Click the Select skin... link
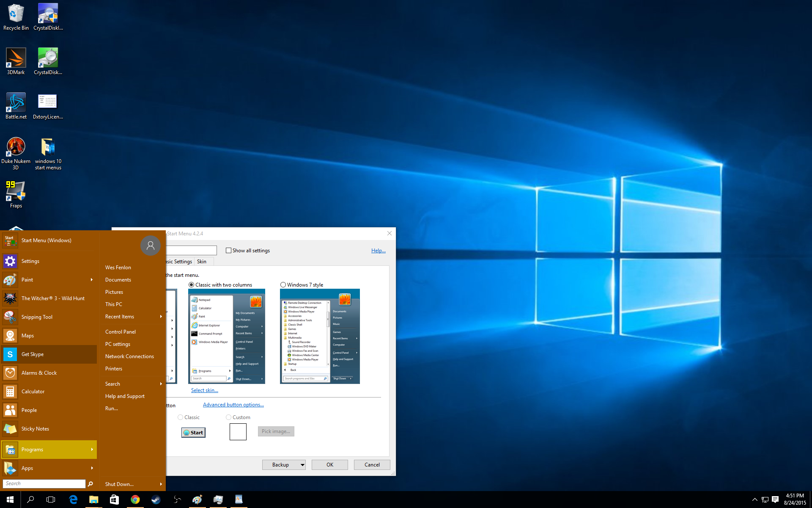Image resolution: width=812 pixels, height=508 pixels. coord(205,390)
